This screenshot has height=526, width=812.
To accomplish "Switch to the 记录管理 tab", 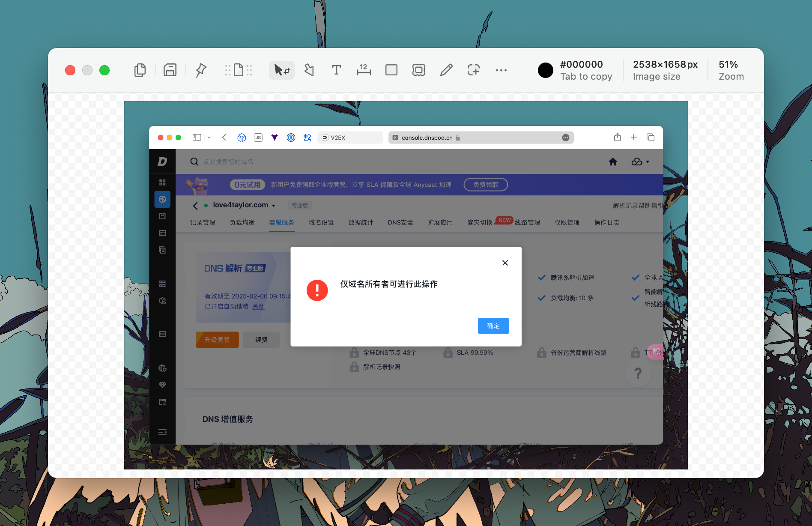I will [203, 223].
